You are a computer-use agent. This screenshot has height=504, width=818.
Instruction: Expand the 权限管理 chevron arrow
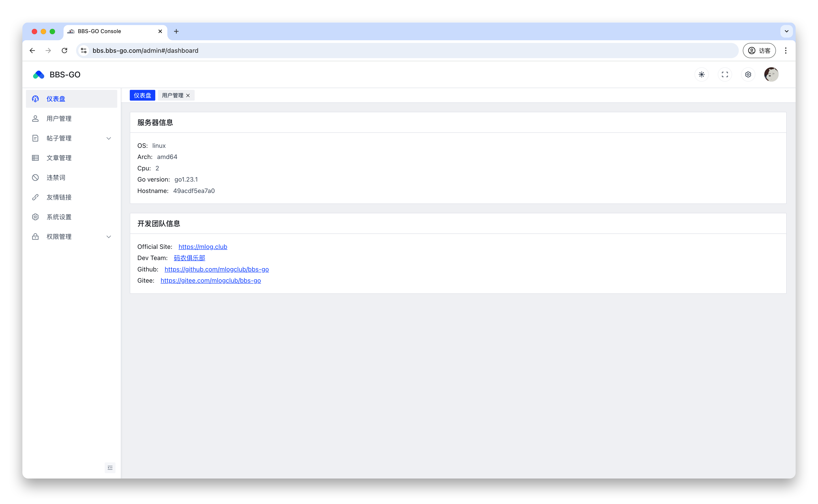[109, 236]
